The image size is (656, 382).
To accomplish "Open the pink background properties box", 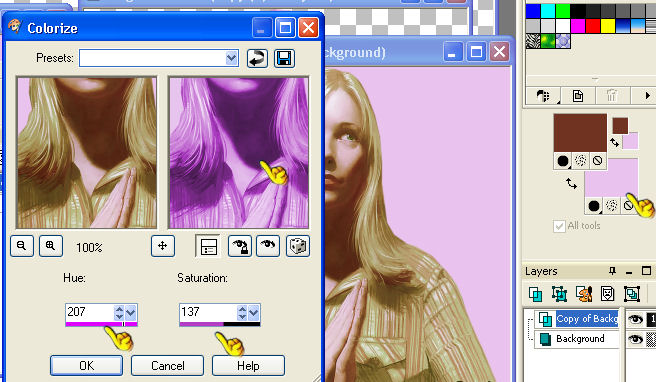I will point(611,177).
